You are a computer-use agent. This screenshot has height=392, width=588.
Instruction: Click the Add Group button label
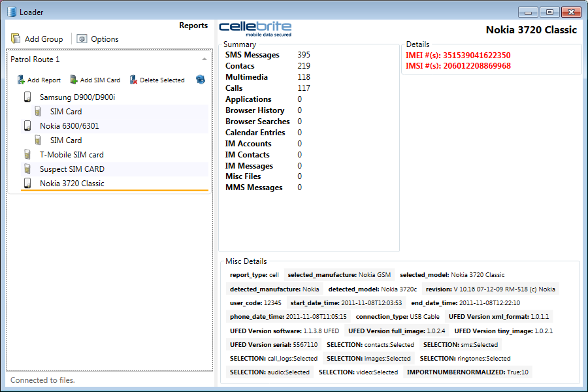click(x=44, y=39)
